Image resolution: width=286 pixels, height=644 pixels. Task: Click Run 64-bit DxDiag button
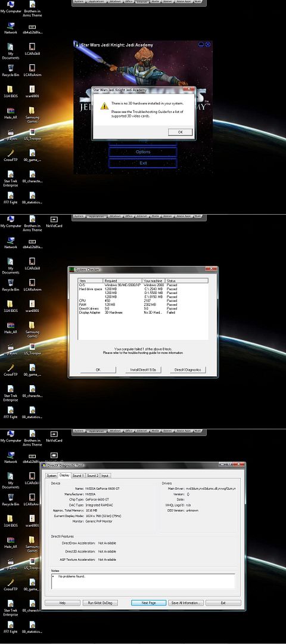coord(100,603)
